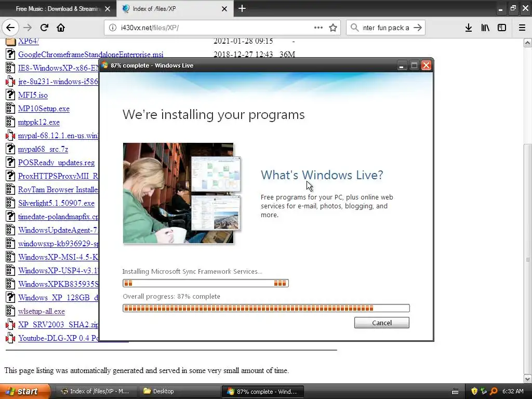Click the Windows Live promo photo
Viewport: 532px width, 399px height.
[182, 193]
